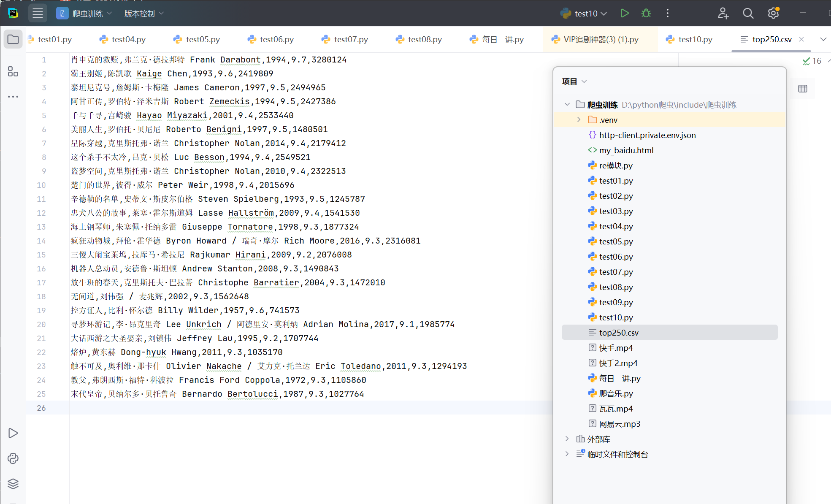
Task: Click the Debug bug icon
Action: pyautogui.click(x=646, y=14)
